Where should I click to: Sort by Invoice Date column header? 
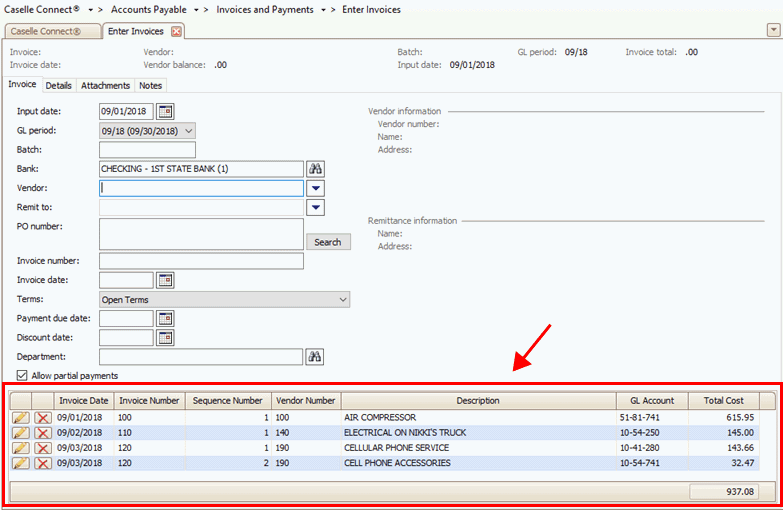83,401
